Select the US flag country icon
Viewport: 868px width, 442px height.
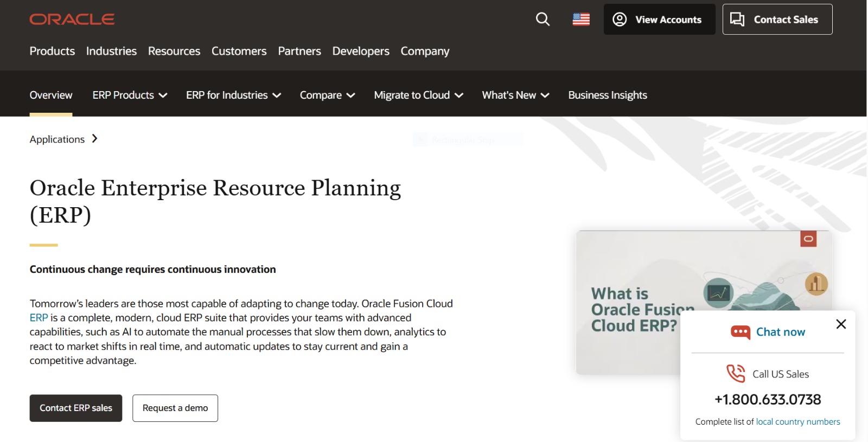point(581,20)
